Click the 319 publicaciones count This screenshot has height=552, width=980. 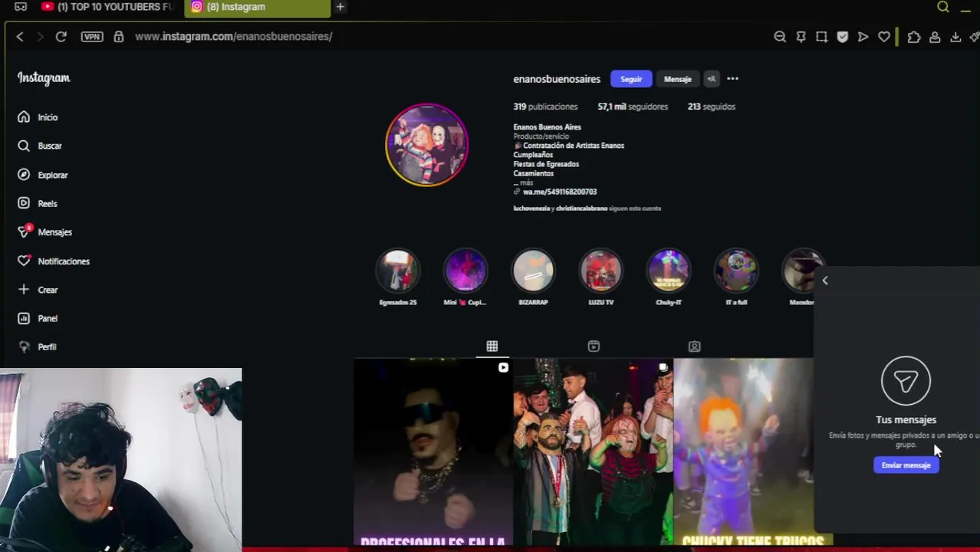click(x=545, y=107)
